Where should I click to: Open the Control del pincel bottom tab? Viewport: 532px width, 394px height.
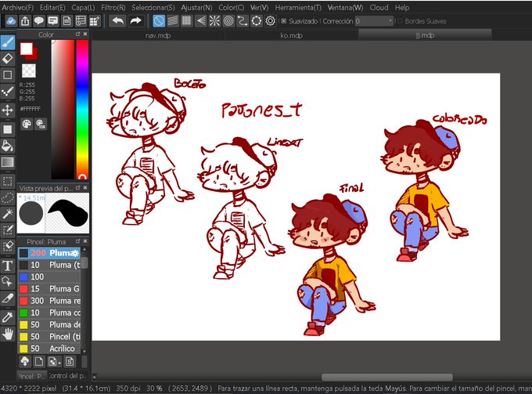coord(67,376)
